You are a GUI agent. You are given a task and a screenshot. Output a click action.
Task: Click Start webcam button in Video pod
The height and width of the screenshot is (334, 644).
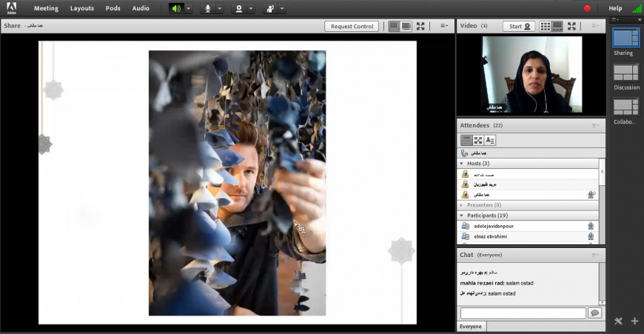519,26
